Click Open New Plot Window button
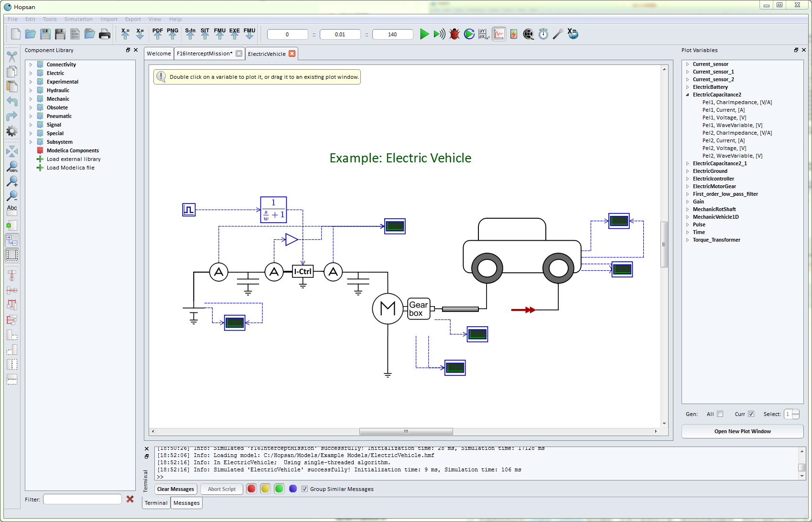The image size is (812, 522). [x=742, y=431]
